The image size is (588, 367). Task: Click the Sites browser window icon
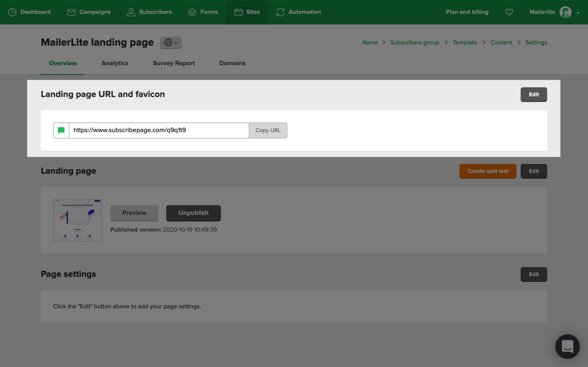point(238,12)
